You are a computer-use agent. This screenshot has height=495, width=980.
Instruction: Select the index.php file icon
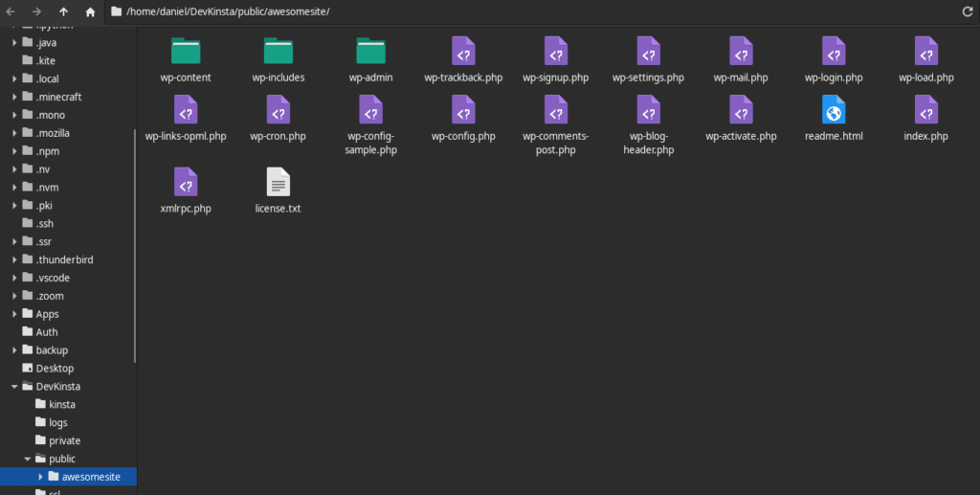pos(925,110)
